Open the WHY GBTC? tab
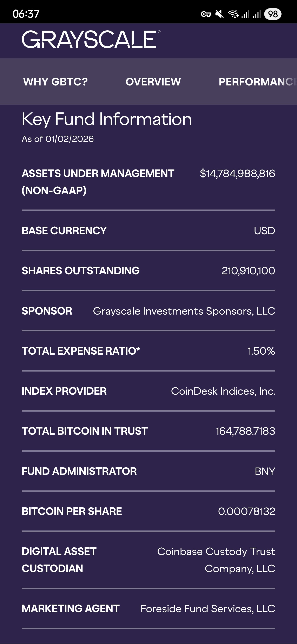Screen dimensions: 297x644 [x=55, y=82]
